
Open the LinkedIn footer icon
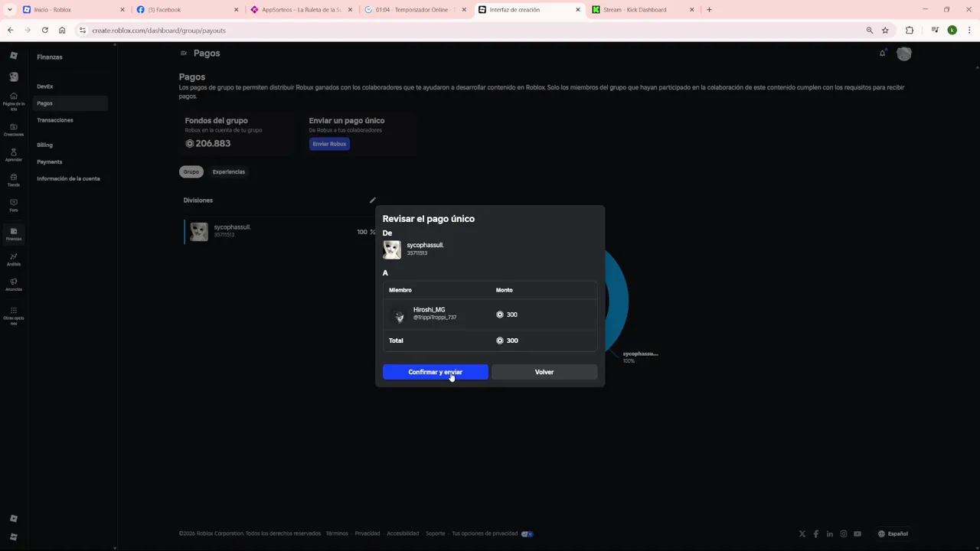coord(830,533)
